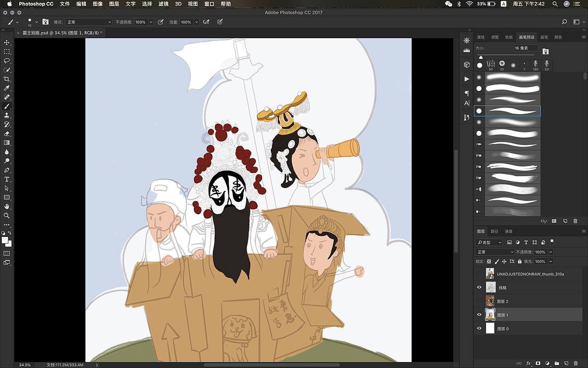
Task: Open the 图层 menu in menu bar
Action: pos(114,4)
